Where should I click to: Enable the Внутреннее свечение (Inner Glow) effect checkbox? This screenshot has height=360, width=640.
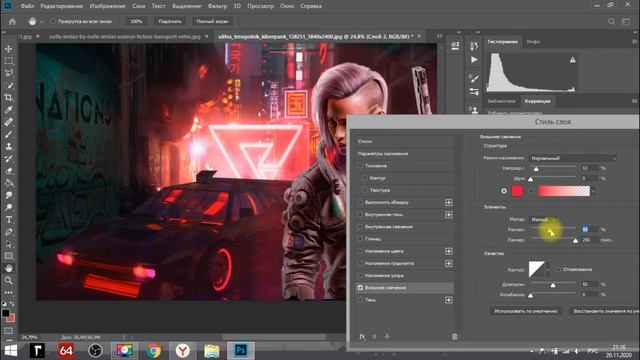pos(360,227)
